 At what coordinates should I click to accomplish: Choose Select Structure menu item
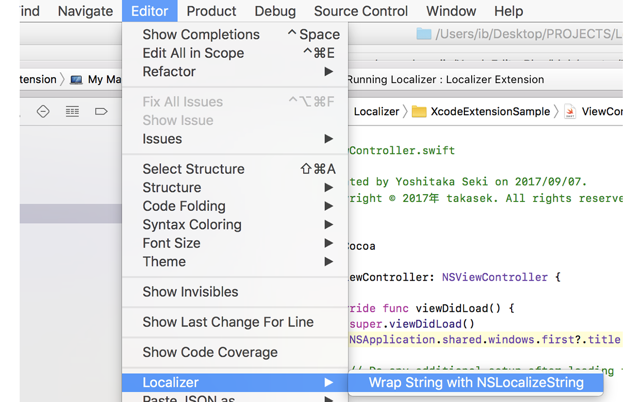(x=235, y=169)
